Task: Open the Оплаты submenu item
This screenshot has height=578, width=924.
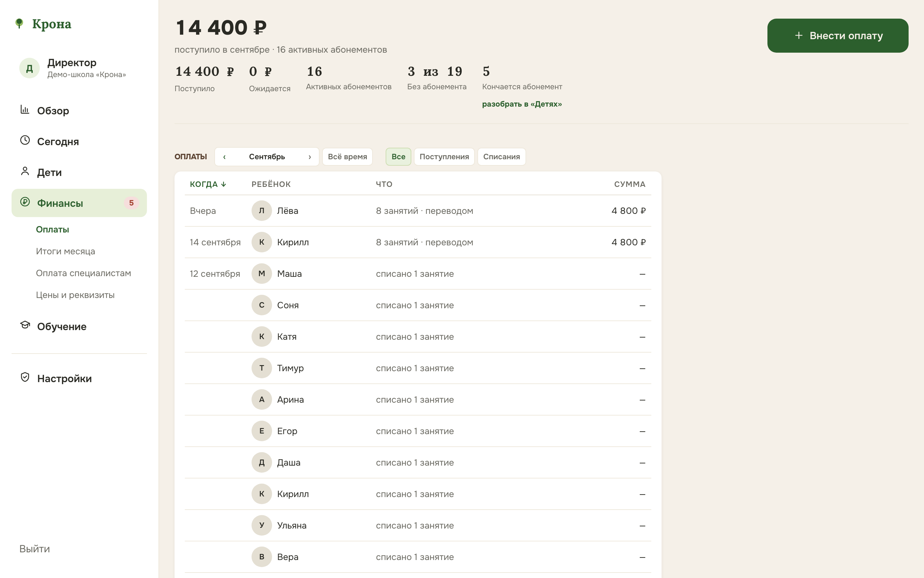Action: pos(52,229)
